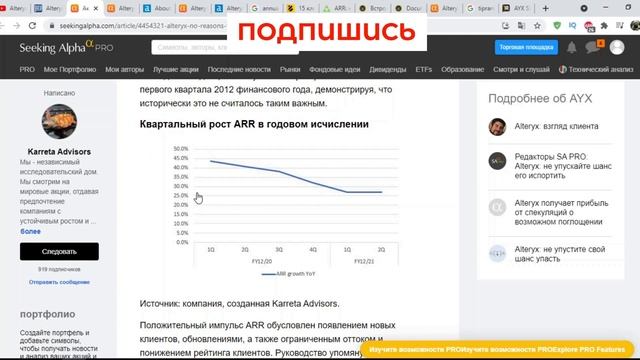This screenshot has height=360, width=640.
Task: Switch to the '15 кл' browser tab
Action: [x=301, y=8]
